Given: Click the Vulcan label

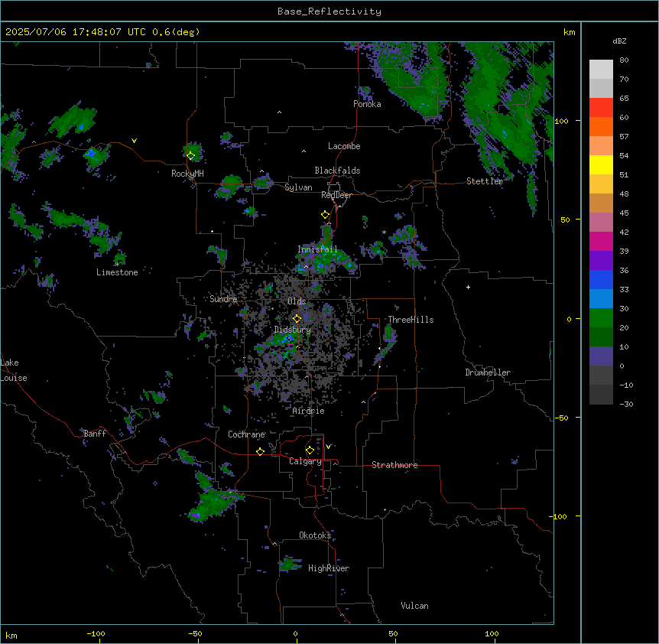Looking at the screenshot, I should tap(414, 606).
